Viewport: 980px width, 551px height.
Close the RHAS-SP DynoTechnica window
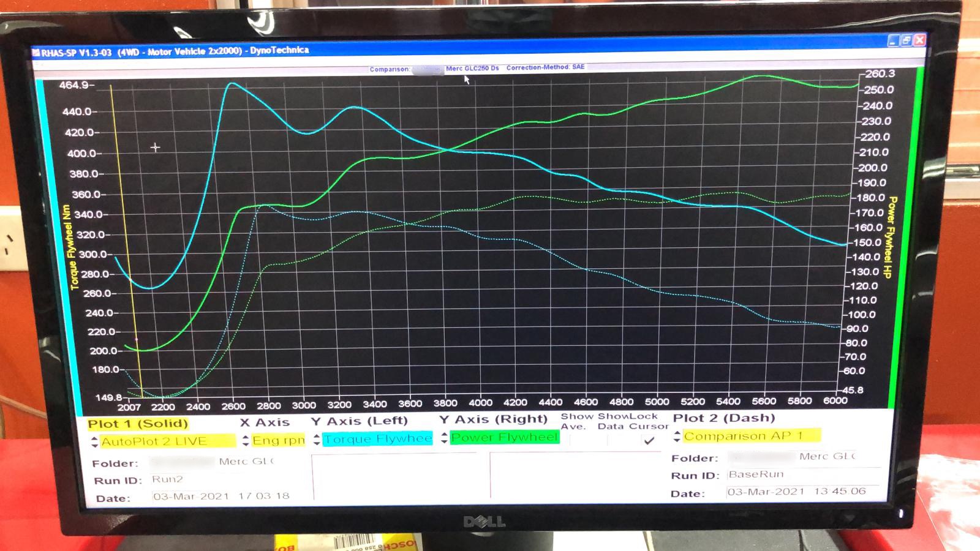coord(919,40)
